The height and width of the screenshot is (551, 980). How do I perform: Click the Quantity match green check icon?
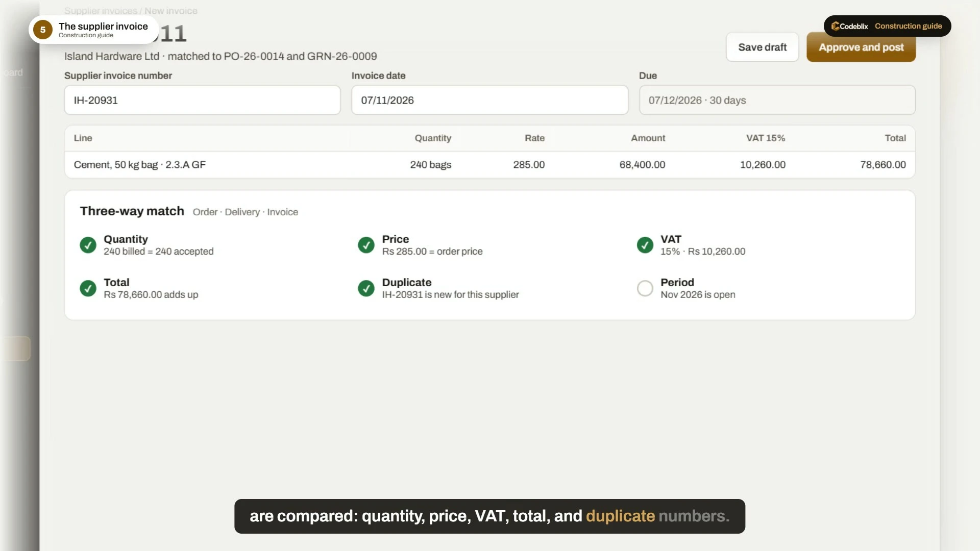[x=88, y=245]
